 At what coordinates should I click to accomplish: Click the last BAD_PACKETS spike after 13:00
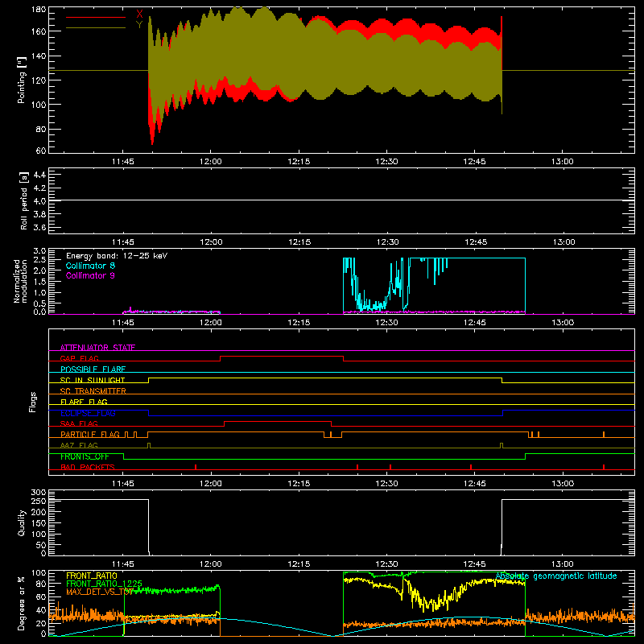(x=604, y=467)
